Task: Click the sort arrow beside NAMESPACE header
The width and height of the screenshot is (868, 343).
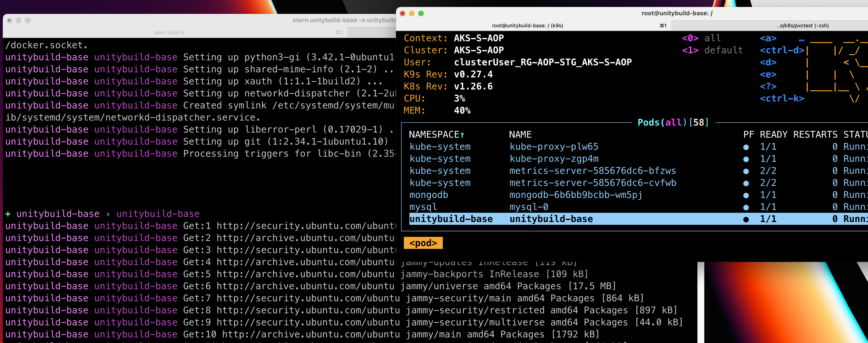Action: pos(462,135)
